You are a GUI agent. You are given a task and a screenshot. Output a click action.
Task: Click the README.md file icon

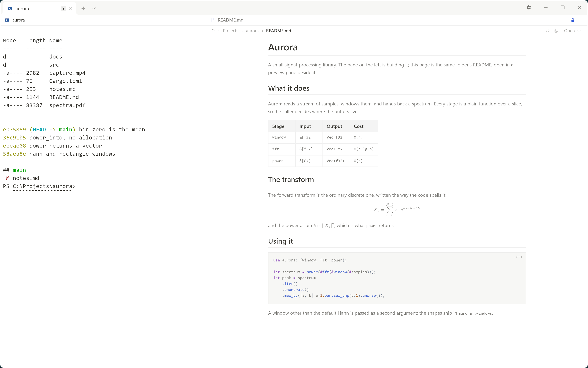[213, 20]
